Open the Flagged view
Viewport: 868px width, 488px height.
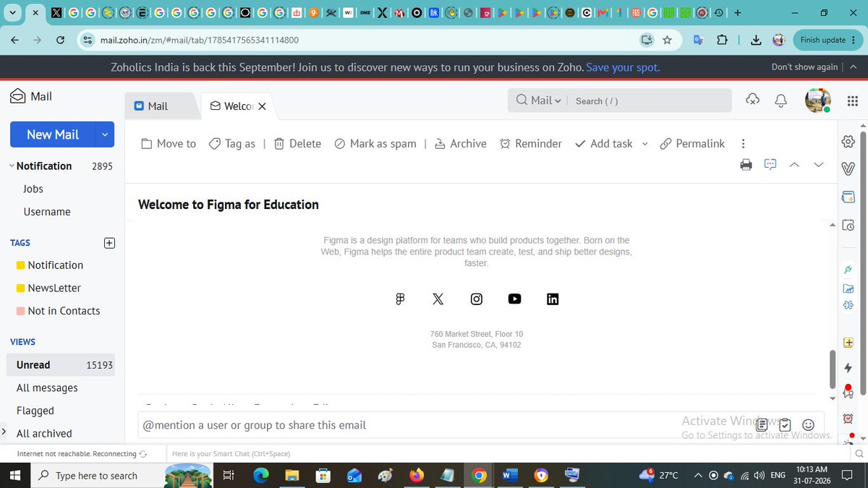coord(35,411)
